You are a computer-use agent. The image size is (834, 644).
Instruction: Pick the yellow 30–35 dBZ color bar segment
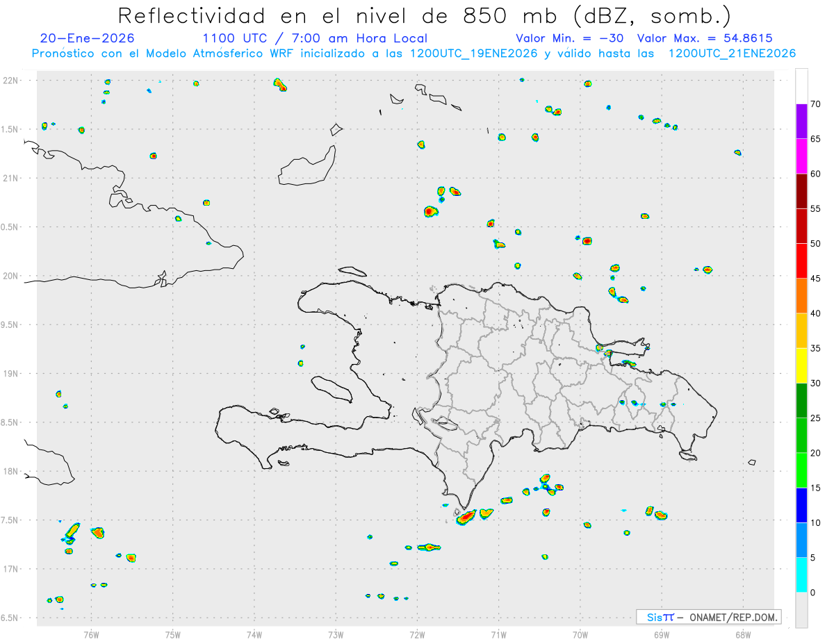[801, 365]
